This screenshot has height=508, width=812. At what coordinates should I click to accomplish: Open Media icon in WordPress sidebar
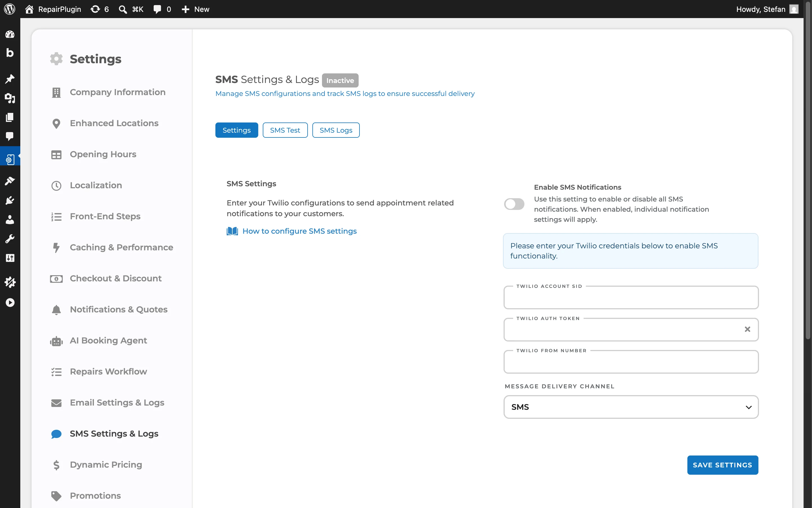tap(10, 98)
